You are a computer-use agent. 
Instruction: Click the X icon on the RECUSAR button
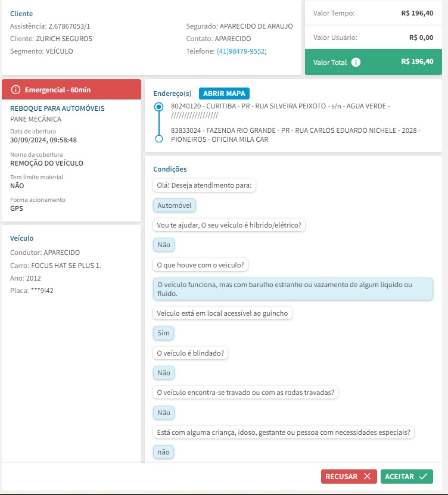point(367,477)
